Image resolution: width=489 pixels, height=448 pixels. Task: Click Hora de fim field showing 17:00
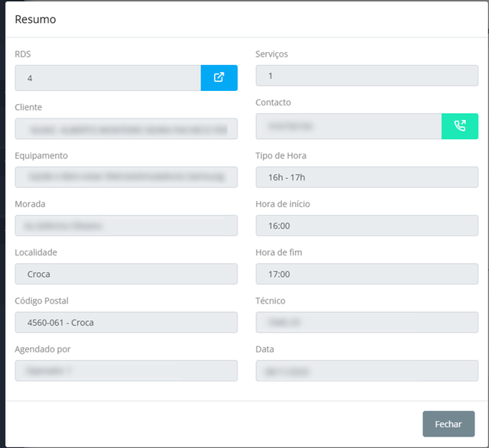367,274
